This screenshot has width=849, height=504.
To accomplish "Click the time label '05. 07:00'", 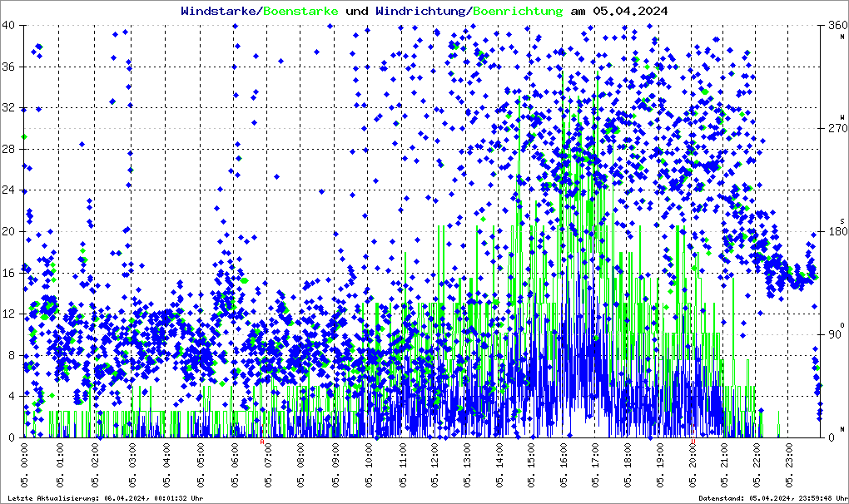I will [x=269, y=466].
